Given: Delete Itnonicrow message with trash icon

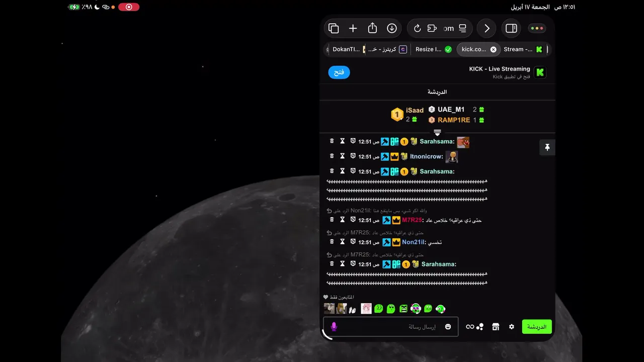Looking at the screenshot, I should (332, 156).
